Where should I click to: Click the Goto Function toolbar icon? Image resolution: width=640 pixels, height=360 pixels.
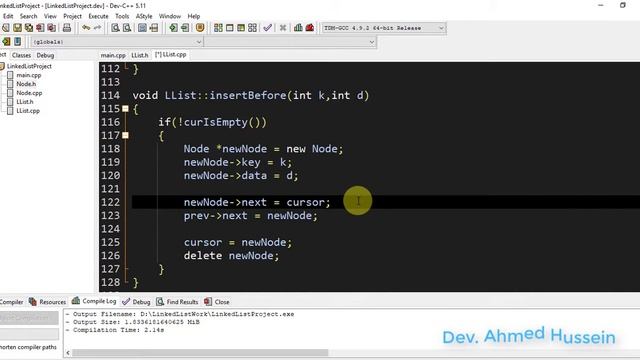142,28
